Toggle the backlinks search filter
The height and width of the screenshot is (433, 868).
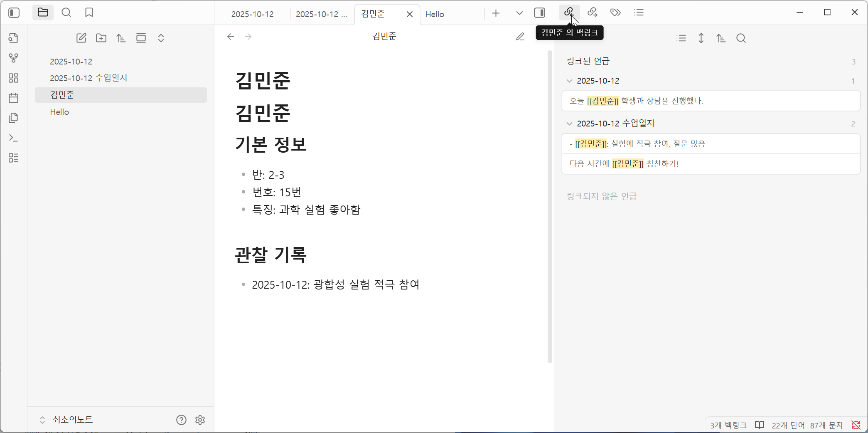click(x=741, y=38)
